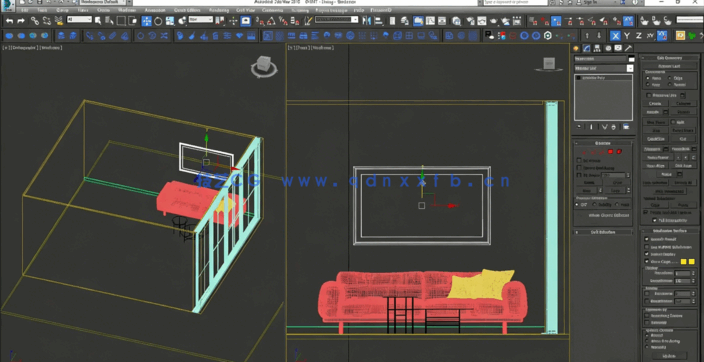Collapse the Edit Geometry rollout header
This screenshot has height=362, width=704.
click(x=669, y=57)
